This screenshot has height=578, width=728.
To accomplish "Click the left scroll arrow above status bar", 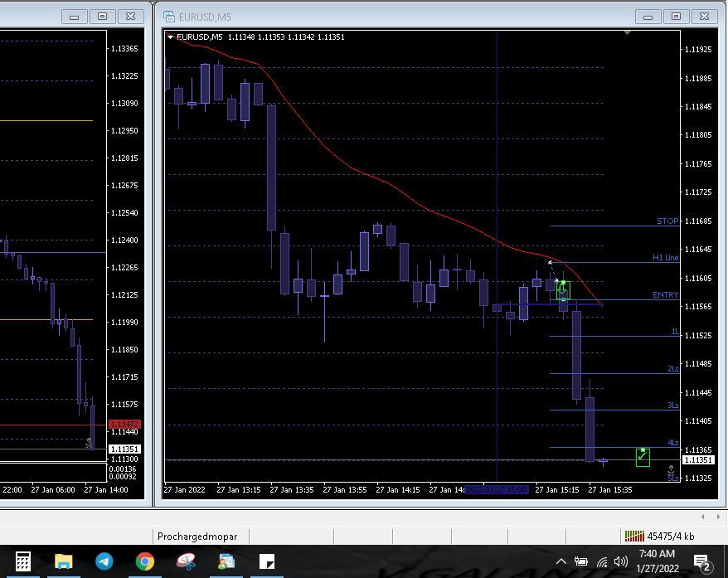I will [703, 517].
